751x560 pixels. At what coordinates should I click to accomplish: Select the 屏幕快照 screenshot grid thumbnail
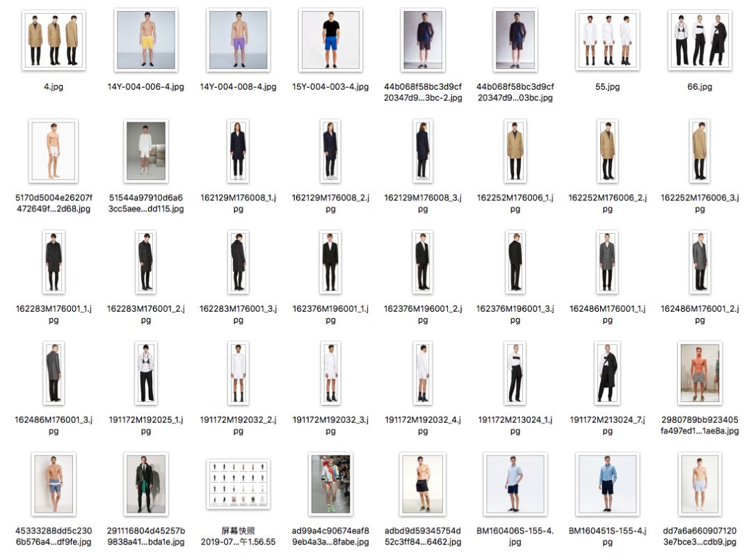pyautogui.click(x=238, y=484)
